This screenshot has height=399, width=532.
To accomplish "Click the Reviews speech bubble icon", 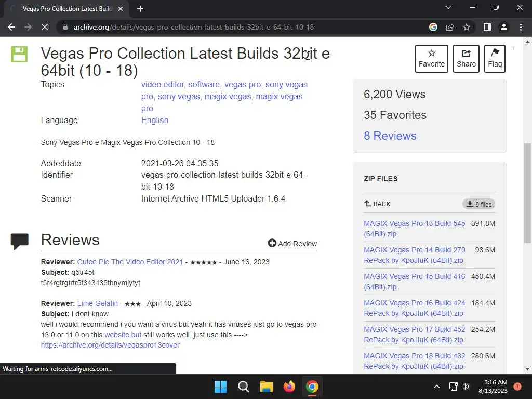I will (19, 241).
